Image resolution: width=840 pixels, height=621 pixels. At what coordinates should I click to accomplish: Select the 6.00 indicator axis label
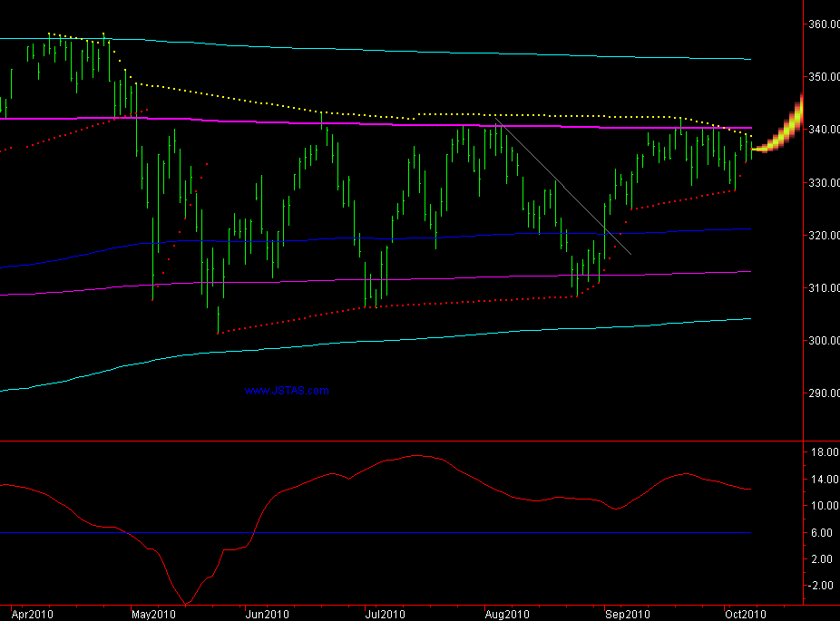pos(823,532)
